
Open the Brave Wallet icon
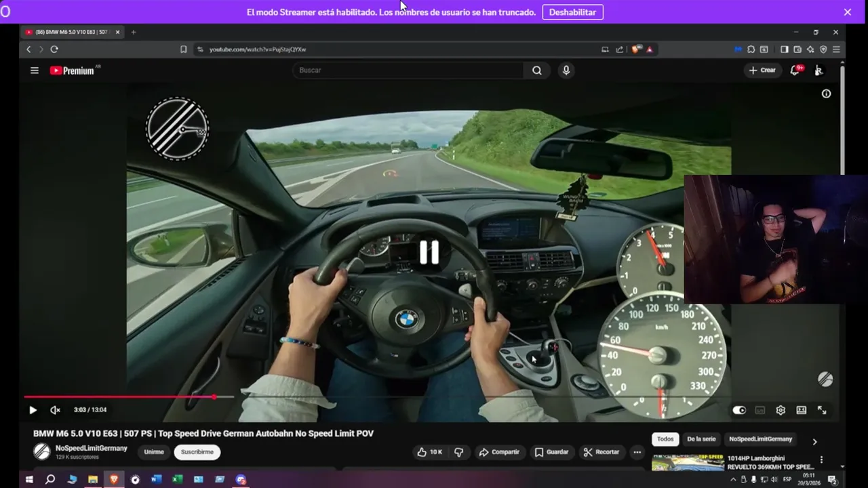(x=797, y=49)
